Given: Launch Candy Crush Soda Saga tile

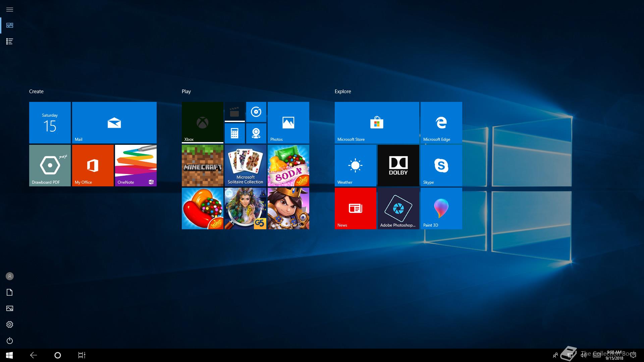Looking at the screenshot, I should (x=288, y=166).
